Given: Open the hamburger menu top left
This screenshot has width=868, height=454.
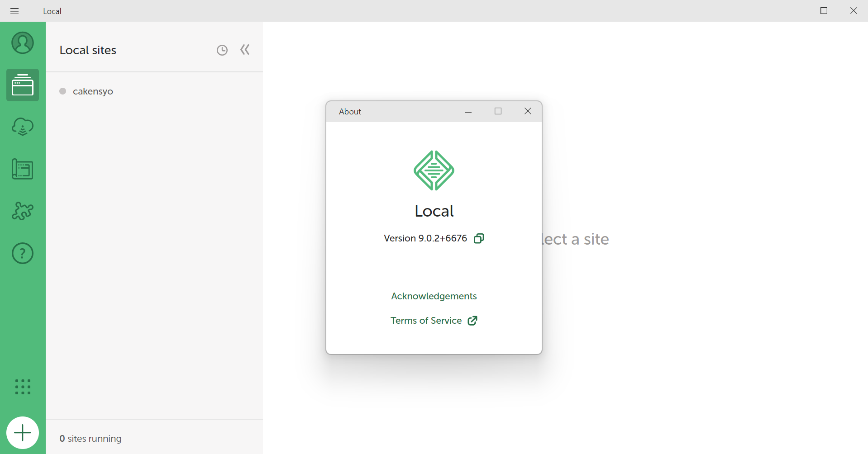Looking at the screenshot, I should point(14,11).
